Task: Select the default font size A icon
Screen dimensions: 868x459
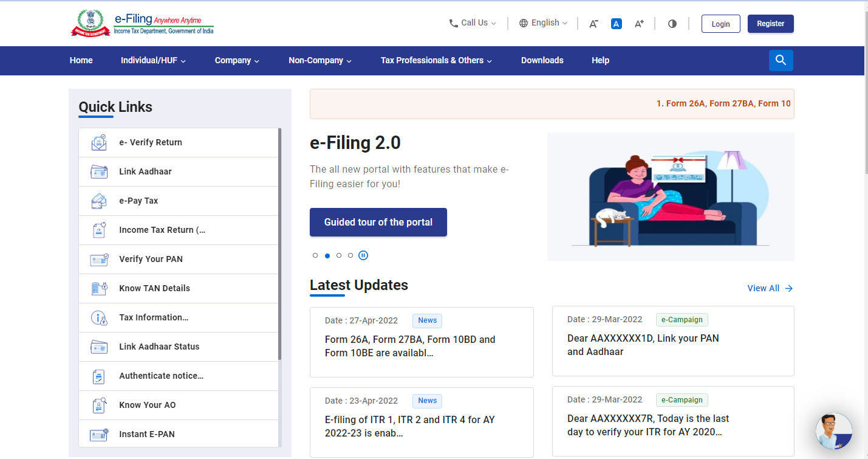Action: tap(617, 24)
